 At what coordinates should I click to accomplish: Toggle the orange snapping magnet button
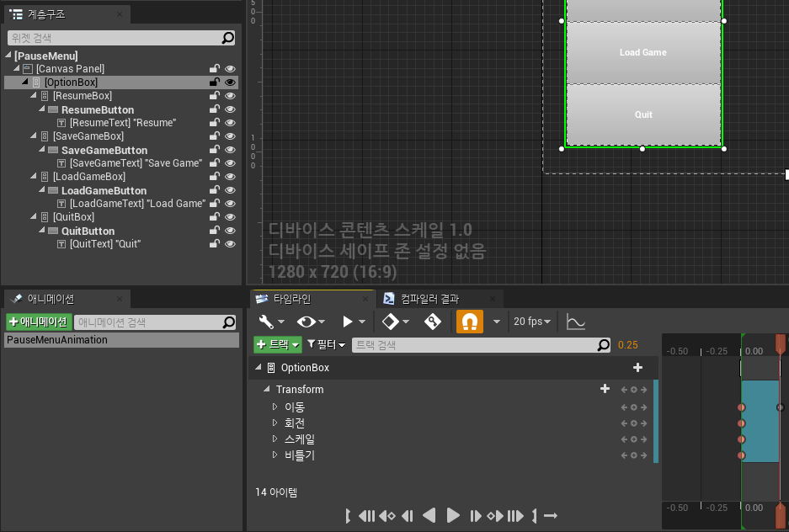[470, 322]
